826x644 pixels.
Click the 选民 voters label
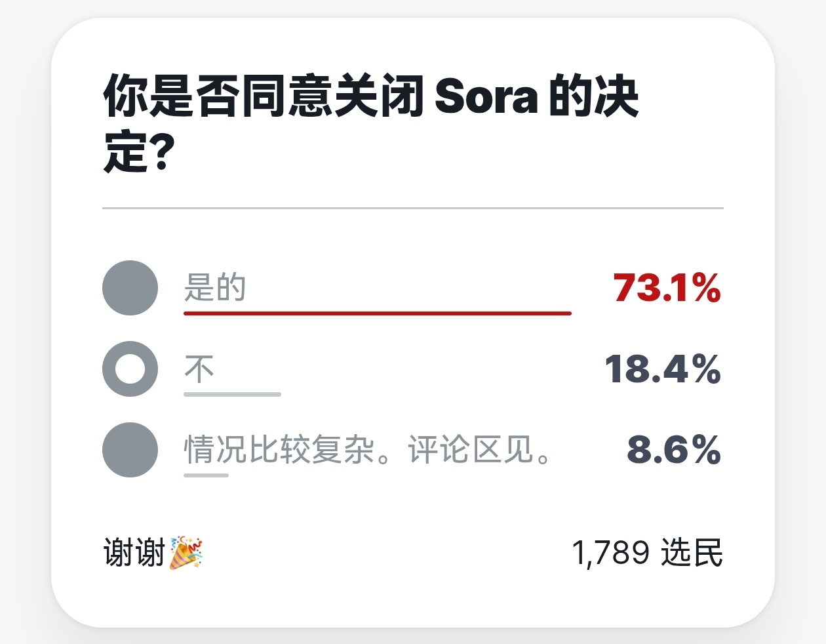(692, 552)
